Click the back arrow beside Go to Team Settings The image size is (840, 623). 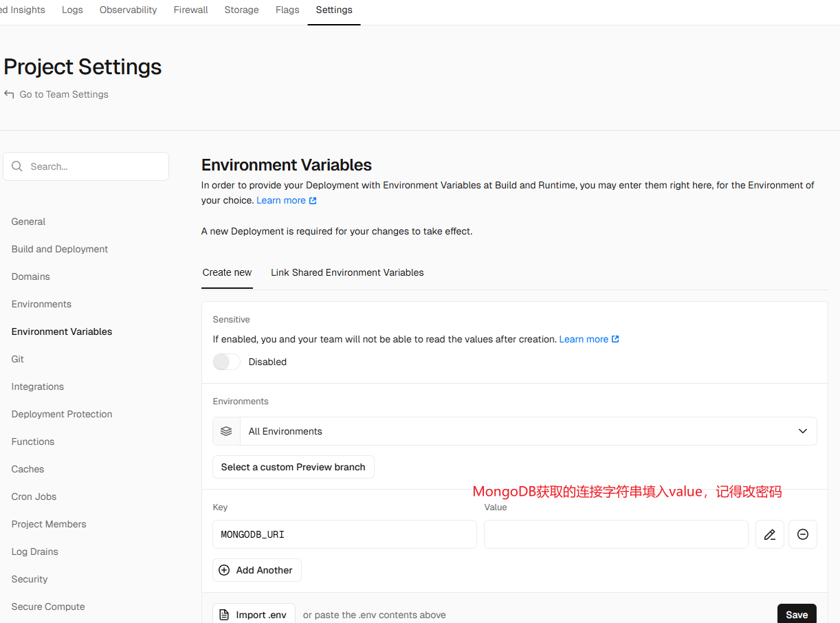8,94
